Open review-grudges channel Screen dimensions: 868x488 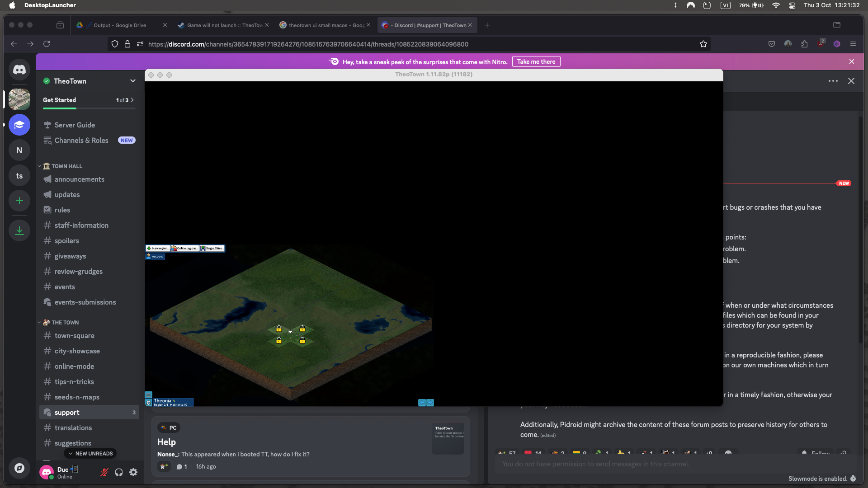[89, 271]
